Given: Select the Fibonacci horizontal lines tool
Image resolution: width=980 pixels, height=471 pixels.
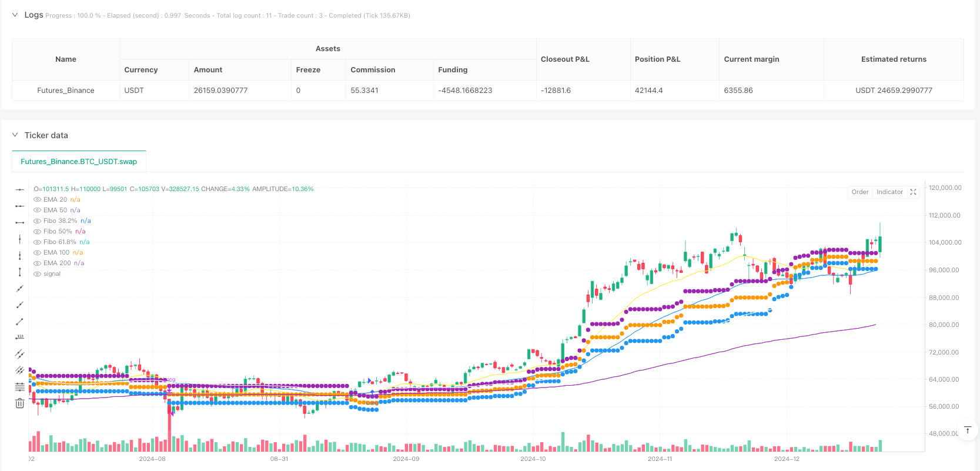Looking at the screenshot, I should [19, 387].
